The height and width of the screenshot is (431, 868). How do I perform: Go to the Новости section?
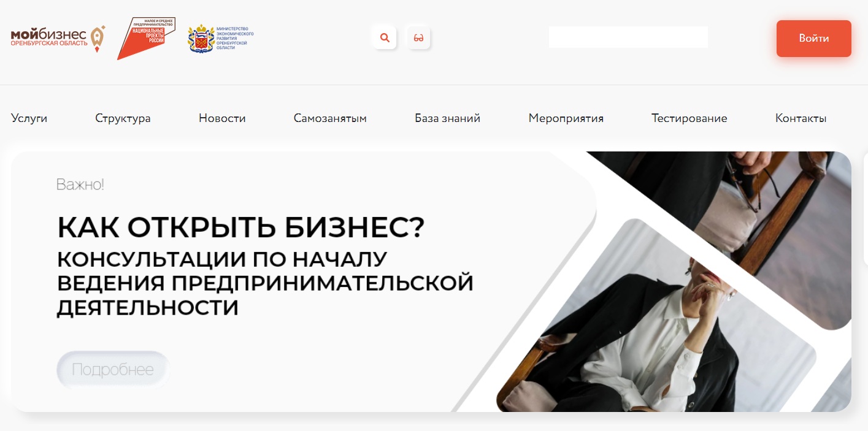222,118
